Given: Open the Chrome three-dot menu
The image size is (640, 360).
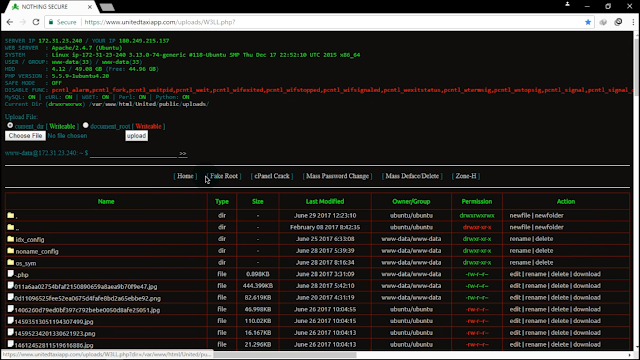Looking at the screenshot, I should 633,22.
